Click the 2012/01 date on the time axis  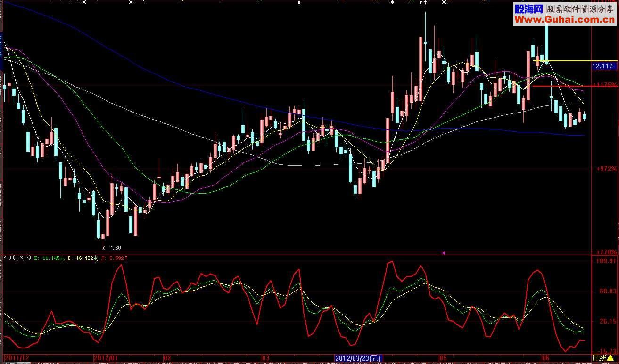pos(105,358)
